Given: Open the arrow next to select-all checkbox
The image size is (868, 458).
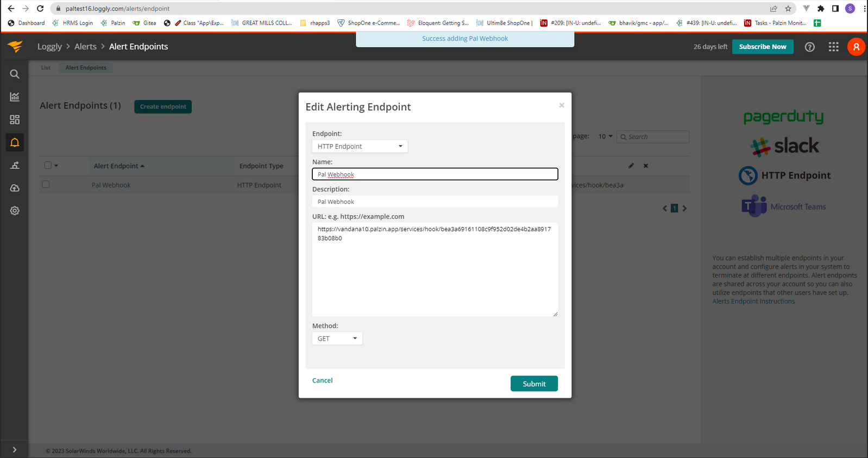Looking at the screenshot, I should click(x=56, y=166).
